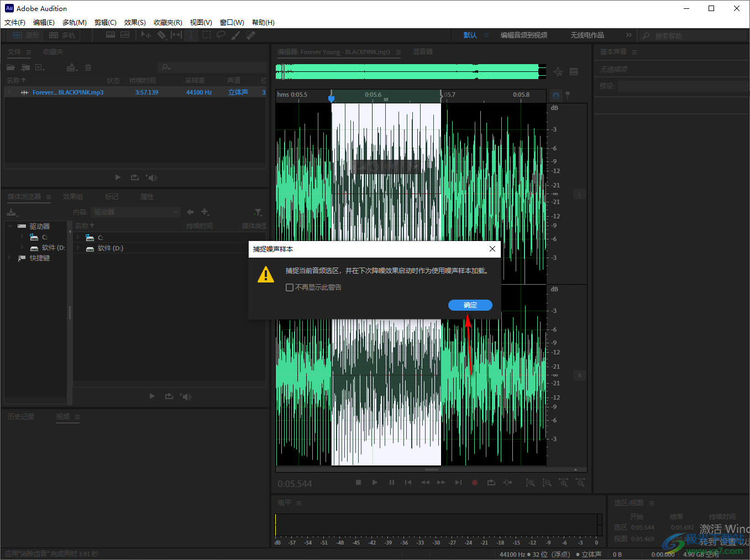This screenshot has height=560, width=750.
Task: Switch to the 标记 tab
Action: pos(112,197)
